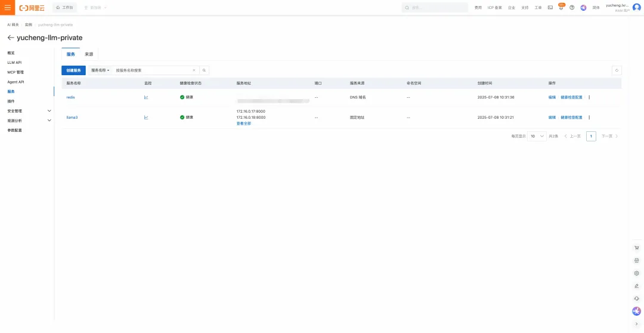Click the edit pencil in right rail
Screen dimensions: 644x333
[637, 286]
